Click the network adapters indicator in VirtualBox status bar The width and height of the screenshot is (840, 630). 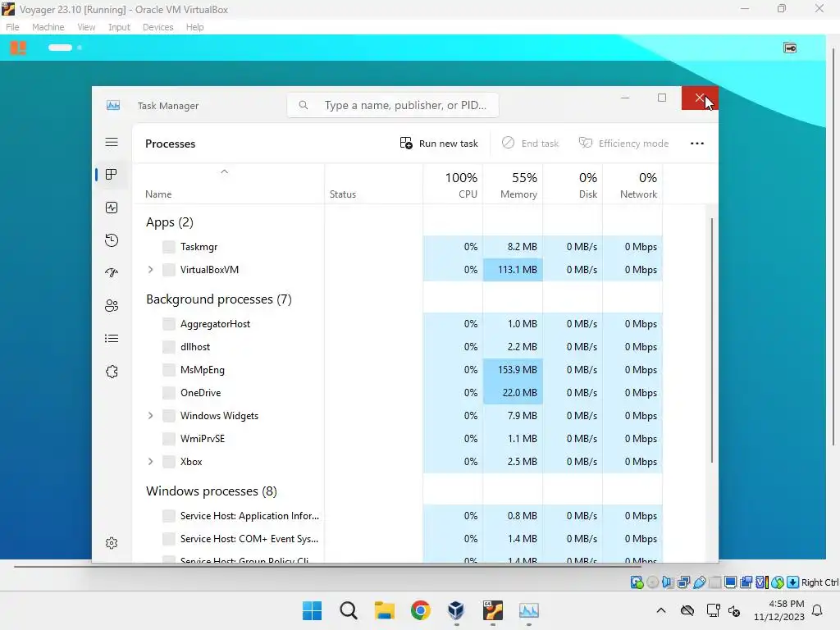click(683, 582)
